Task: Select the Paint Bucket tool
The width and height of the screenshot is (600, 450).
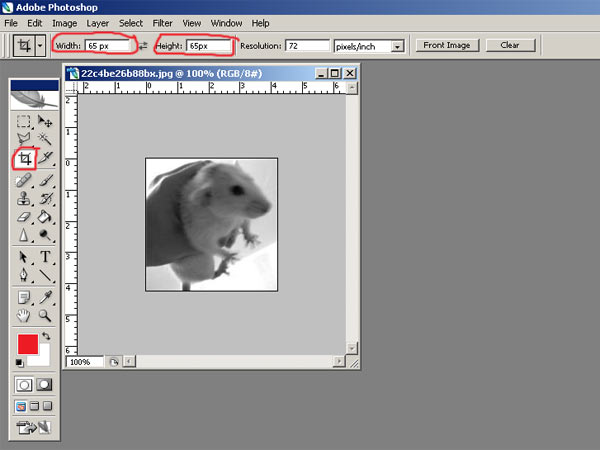Action: tap(45, 217)
